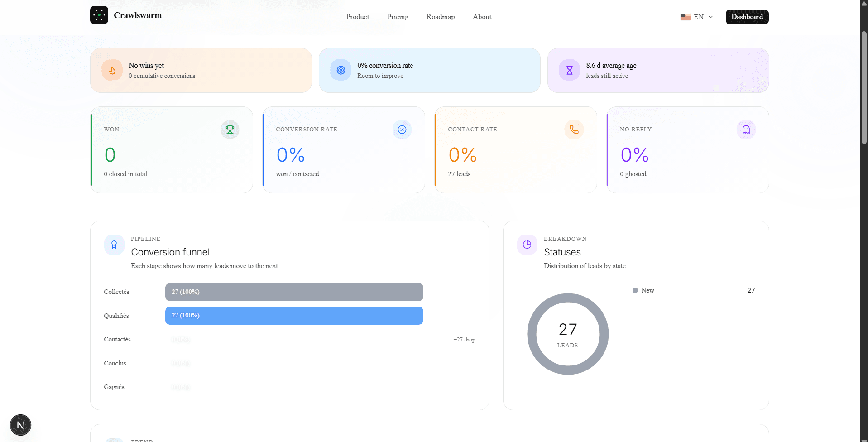
Task: Click the purple 0% No Reply value
Action: (x=635, y=155)
